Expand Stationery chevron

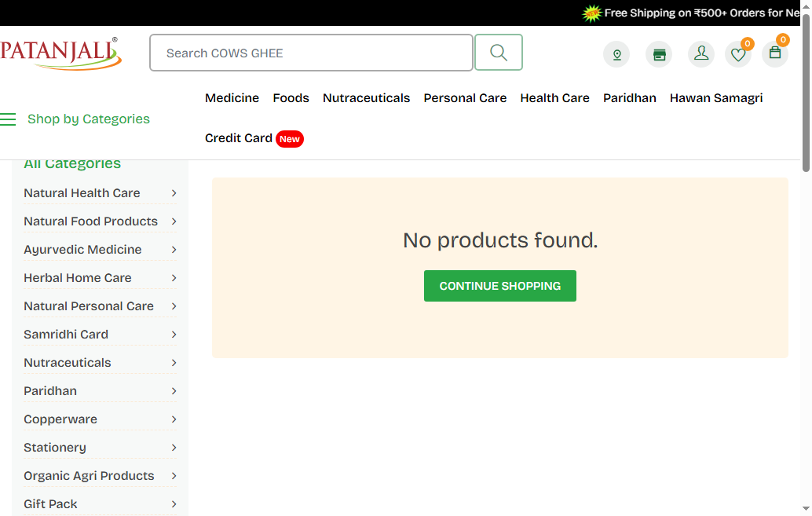point(174,448)
